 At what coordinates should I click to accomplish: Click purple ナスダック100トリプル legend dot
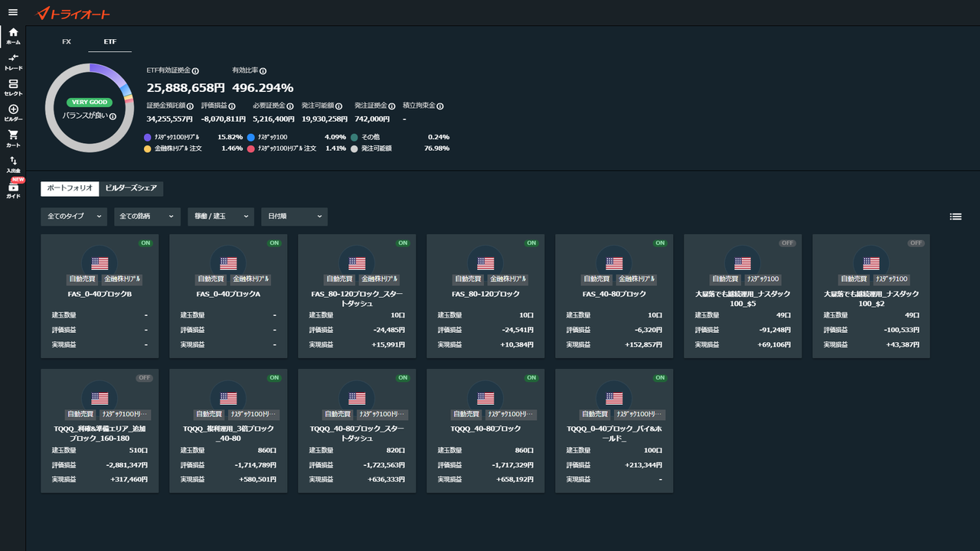pos(147,137)
